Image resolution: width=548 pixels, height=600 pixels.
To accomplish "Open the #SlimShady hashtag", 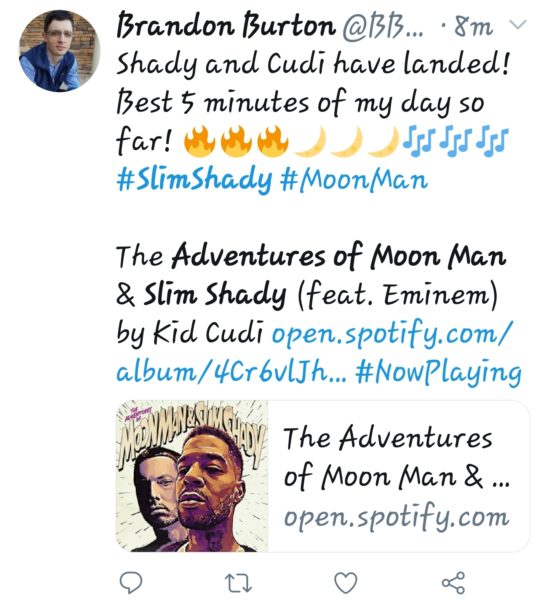I will point(194,179).
